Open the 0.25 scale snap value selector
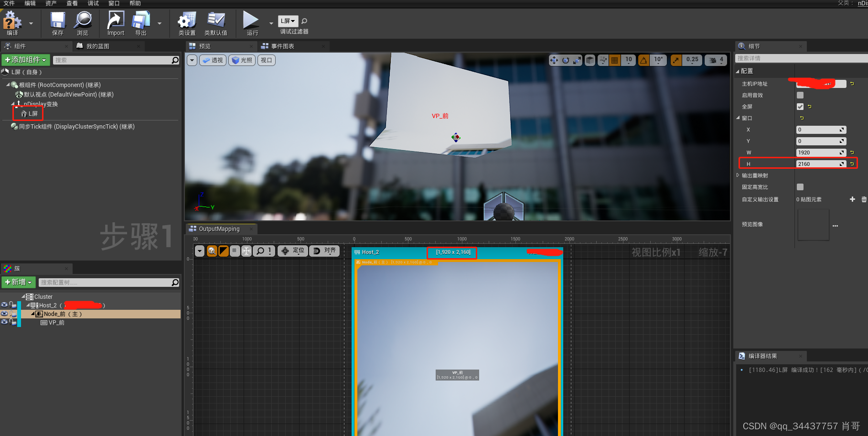The height and width of the screenshot is (436, 868). (x=692, y=60)
